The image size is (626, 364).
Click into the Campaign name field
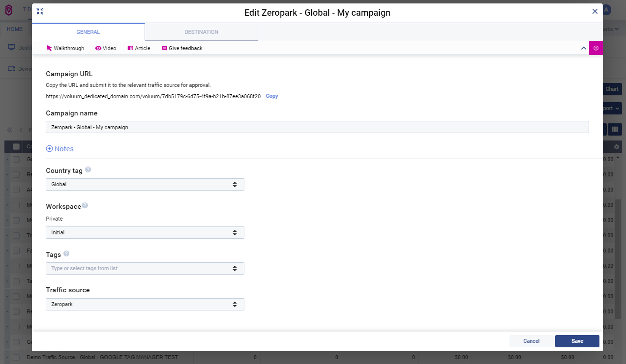(x=317, y=127)
